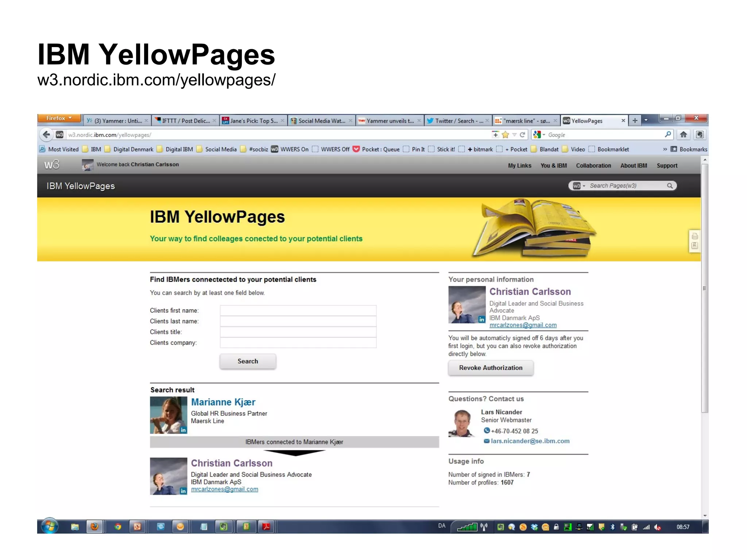This screenshot has height=560, width=747.
Task: Click the printer icon on the side tab
Action: click(x=694, y=236)
